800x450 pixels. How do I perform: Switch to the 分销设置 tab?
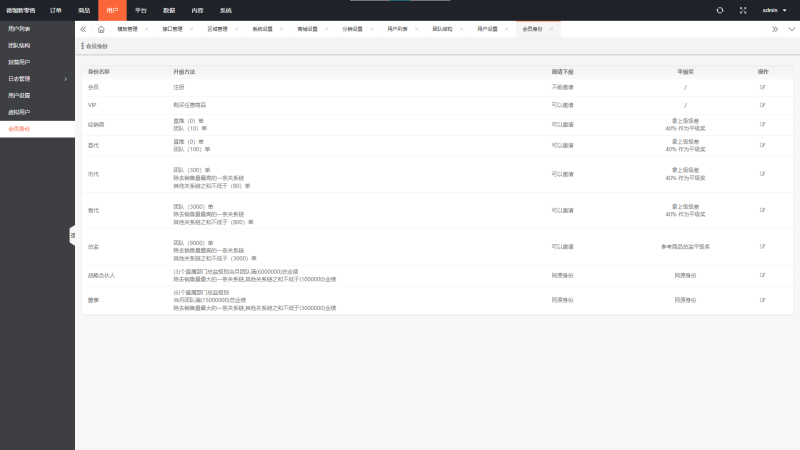point(352,29)
